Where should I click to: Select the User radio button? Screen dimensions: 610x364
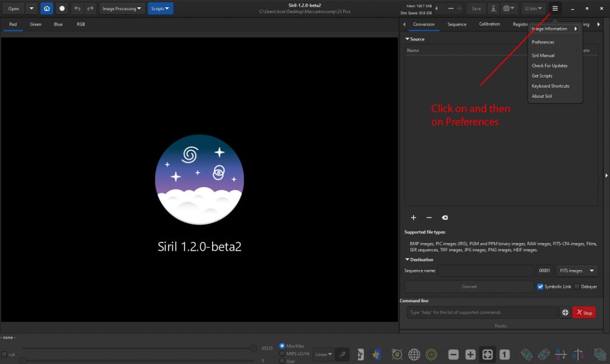[282, 361]
